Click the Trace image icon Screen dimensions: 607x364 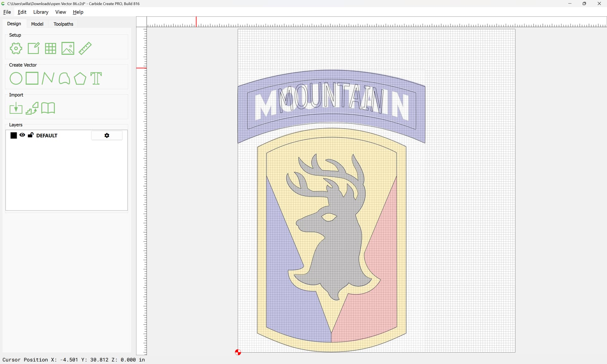click(x=32, y=108)
